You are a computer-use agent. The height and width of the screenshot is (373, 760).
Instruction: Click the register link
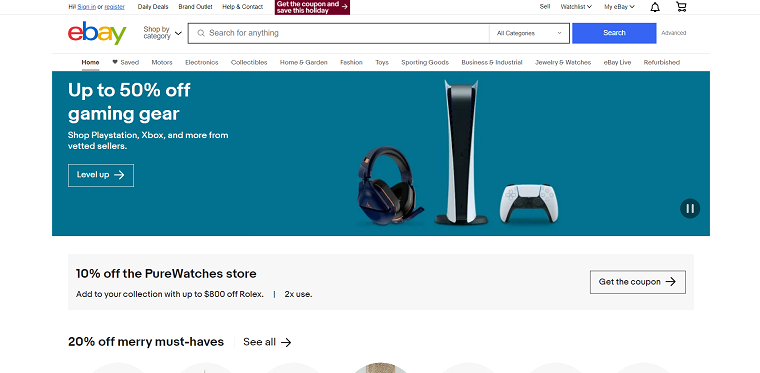114,7
